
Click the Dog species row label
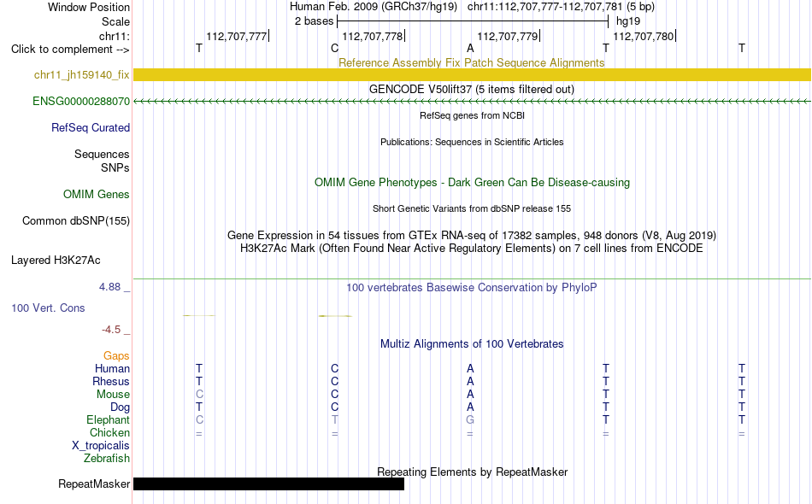tap(120, 407)
